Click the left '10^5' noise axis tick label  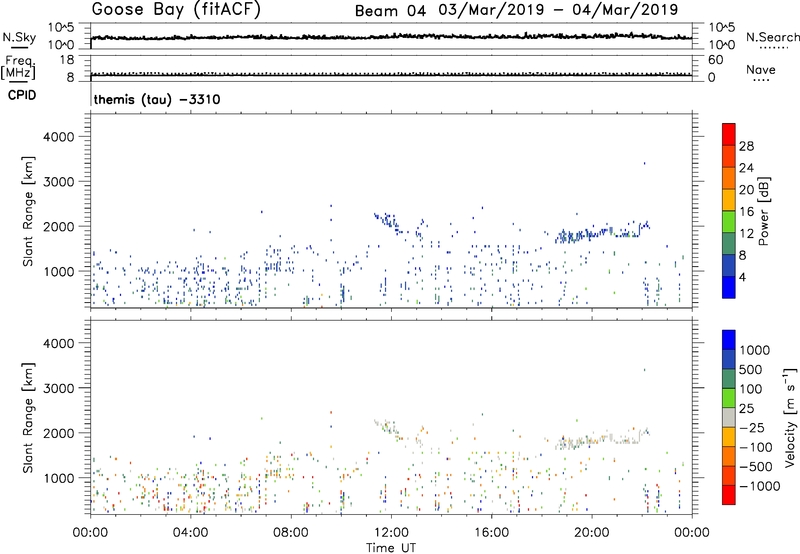click(61, 27)
